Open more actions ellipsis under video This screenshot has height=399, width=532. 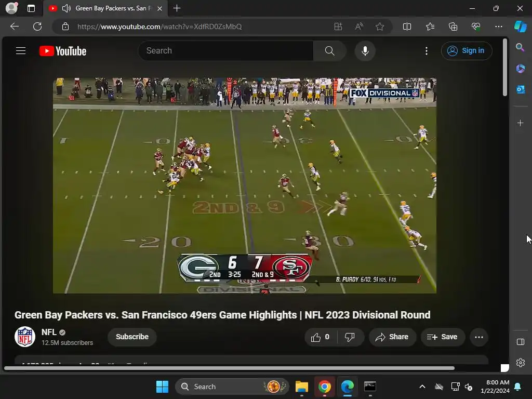479,337
